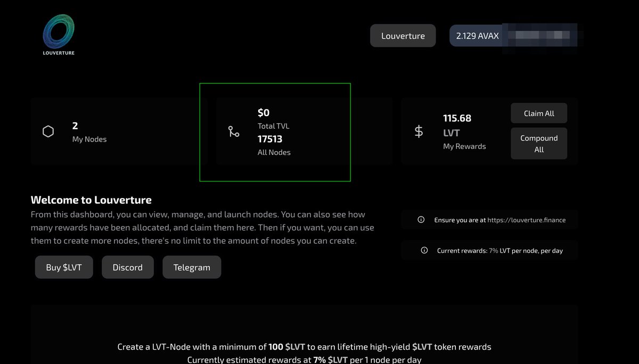
Task: Click the 2.129 AVAX wallet balance
Action: 478,36
